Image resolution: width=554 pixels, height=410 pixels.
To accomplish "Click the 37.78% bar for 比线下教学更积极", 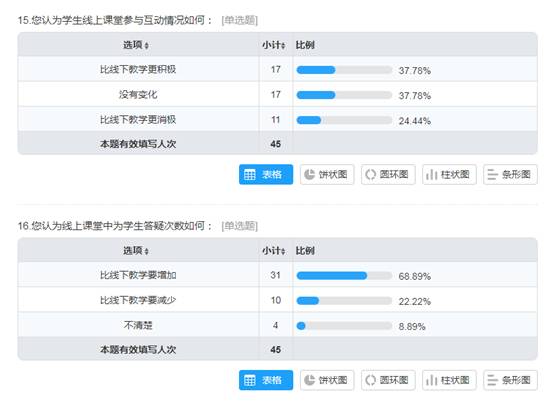I will (344, 70).
